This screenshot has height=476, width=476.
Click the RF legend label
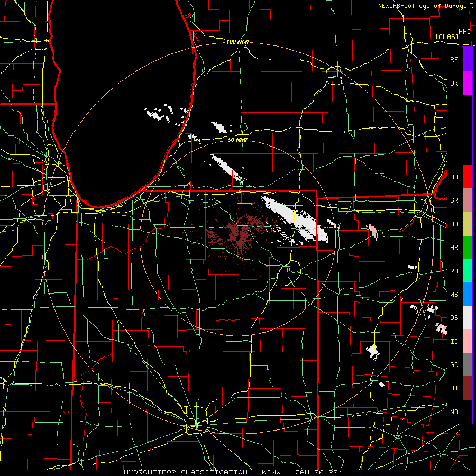(x=454, y=59)
